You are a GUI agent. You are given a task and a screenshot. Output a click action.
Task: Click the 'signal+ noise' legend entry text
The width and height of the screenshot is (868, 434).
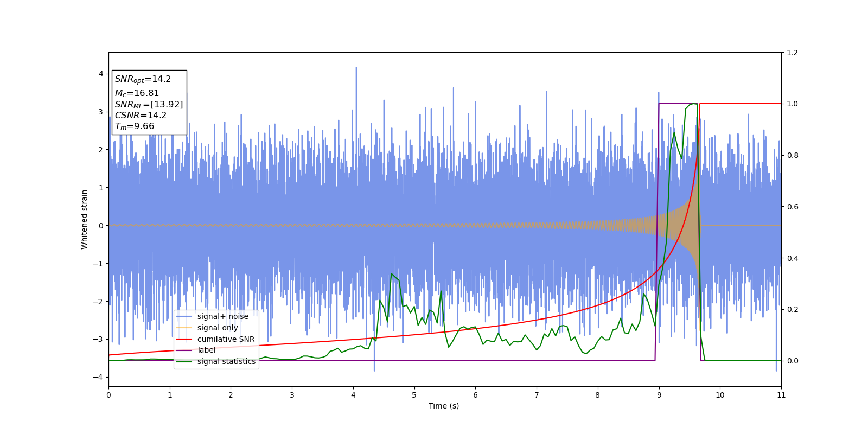(222, 316)
